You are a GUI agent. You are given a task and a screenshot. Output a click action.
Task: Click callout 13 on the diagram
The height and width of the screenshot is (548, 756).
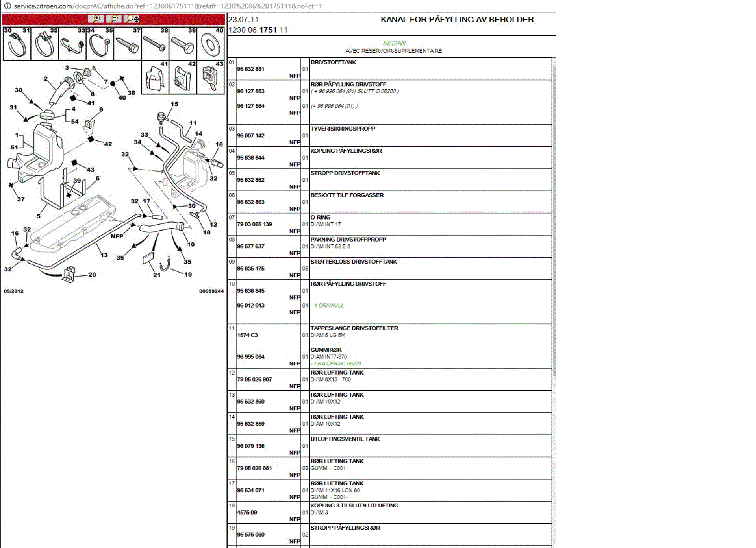point(104,255)
